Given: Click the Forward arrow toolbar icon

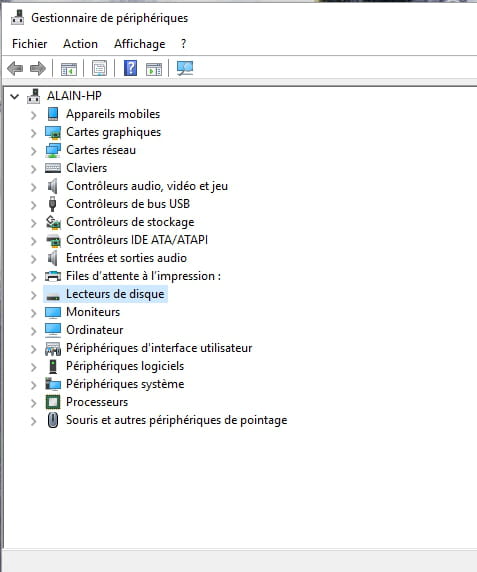Looking at the screenshot, I should pos(38,68).
